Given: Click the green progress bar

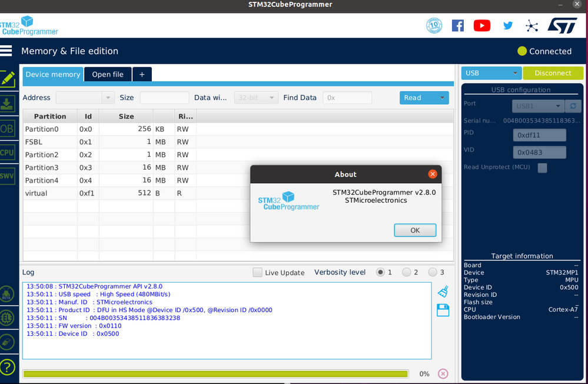Looking at the screenshot, I should tap(215, 374).
